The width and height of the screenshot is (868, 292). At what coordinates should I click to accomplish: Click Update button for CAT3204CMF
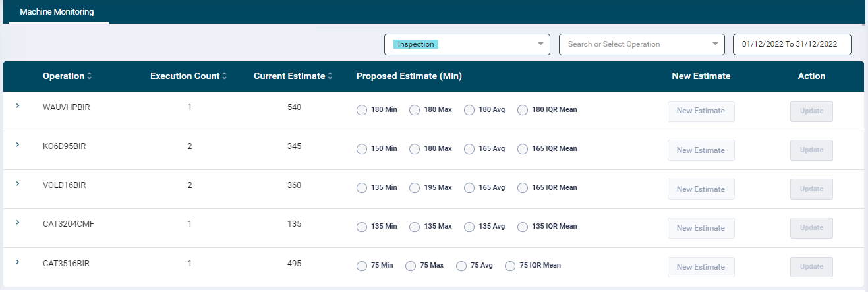pyautogui.click(x=811, y=228)
